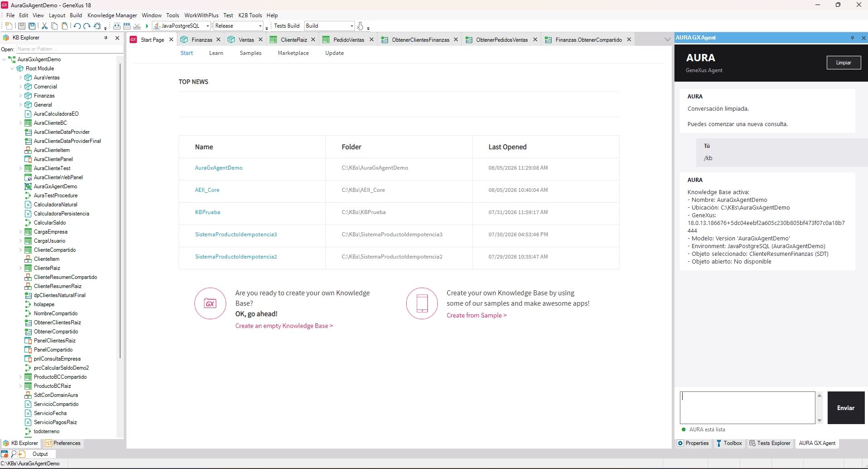Open the JavaPostgreSQL environment dropdown
Viewport: 868px width, 469px height.
point(208,26)
